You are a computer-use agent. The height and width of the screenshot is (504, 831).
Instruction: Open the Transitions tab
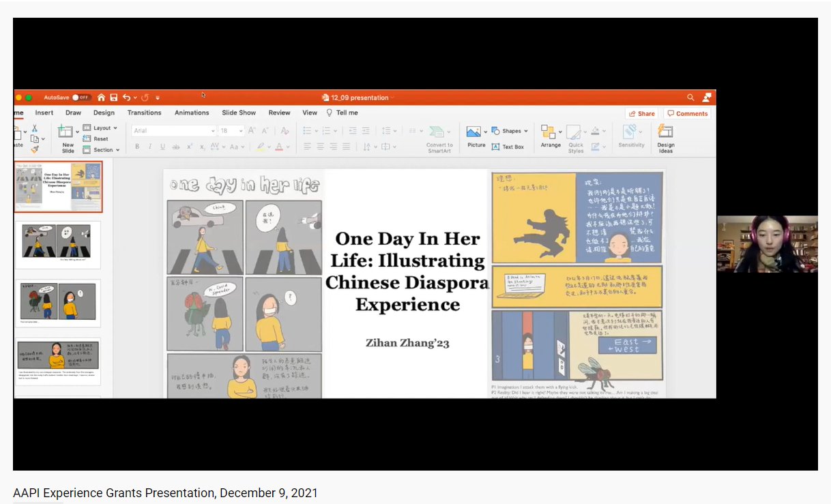144,113
